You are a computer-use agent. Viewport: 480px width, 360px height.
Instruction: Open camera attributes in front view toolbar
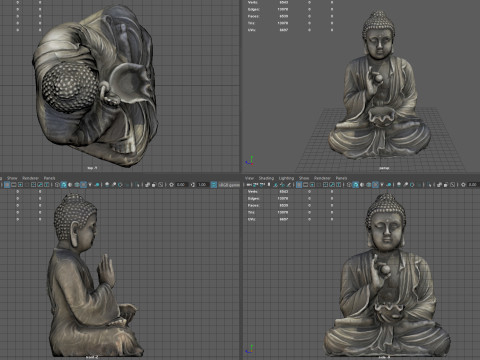pyautogui.click(x=262, y=185)
